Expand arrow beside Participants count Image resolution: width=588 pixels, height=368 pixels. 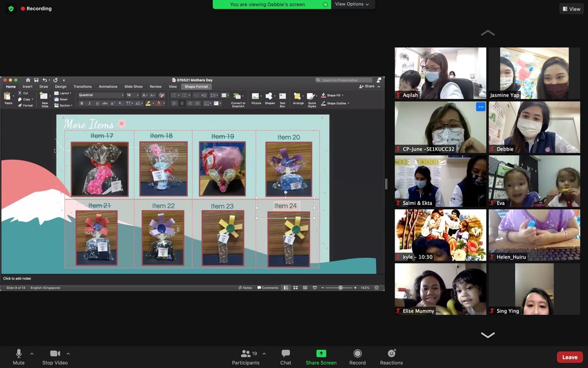pyautogui.click(x=264, y=354)
